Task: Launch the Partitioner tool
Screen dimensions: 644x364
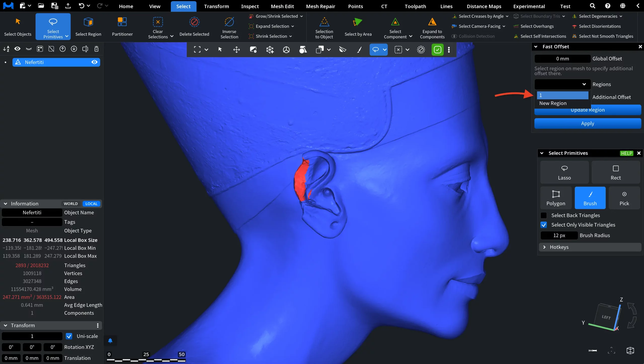Action: tap(122, 27)
